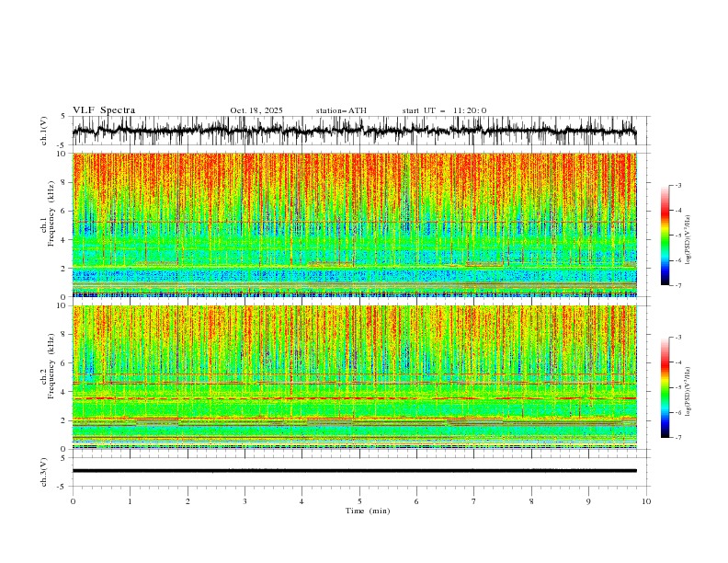Click the ch.1 spectrogram color bar

(x=665, y=236)
